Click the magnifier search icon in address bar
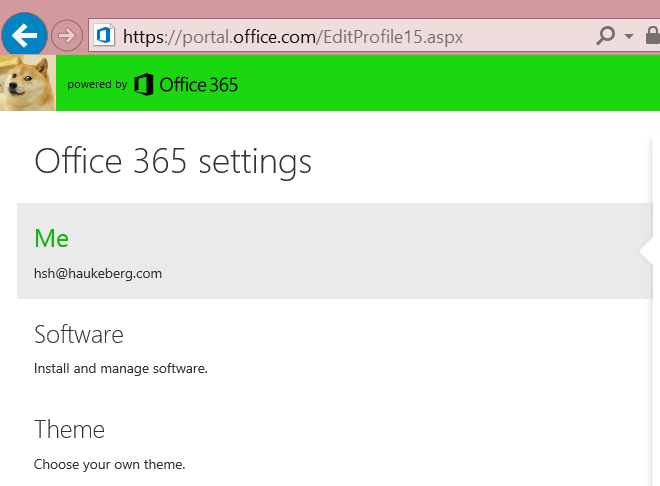This screenshot has height=486, width=660. [606, 36]
